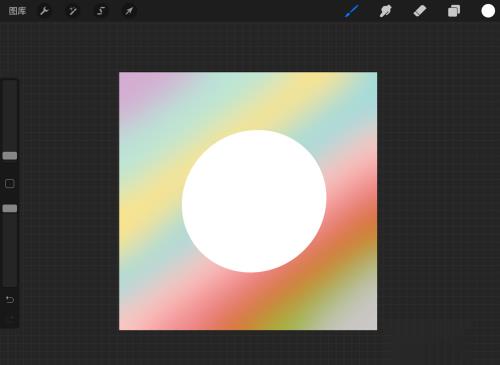The image size is (500, 365).
Task: Activate the Selection tool
Action: click(x=100, y=11)
